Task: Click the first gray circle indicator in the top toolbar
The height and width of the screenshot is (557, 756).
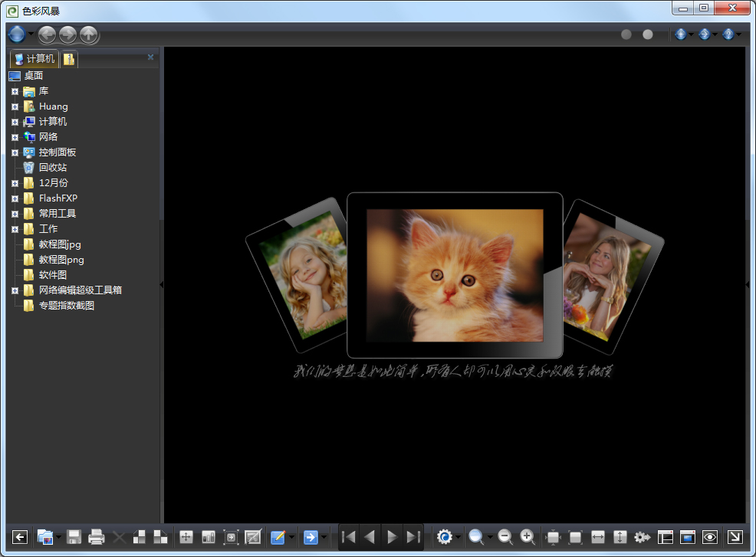Action: tap(626, 34)
